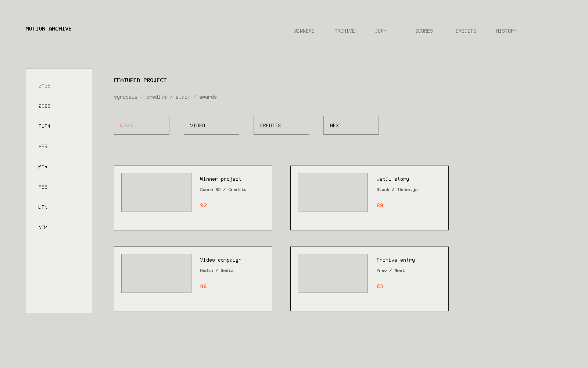The image size is (588, 368).
Task: Open ARCHIVE in top navigation
Action: point(344,31)
